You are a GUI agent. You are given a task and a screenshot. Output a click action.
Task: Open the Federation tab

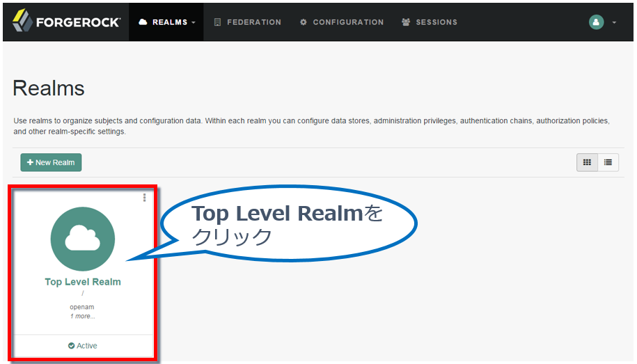pos(247,22)
